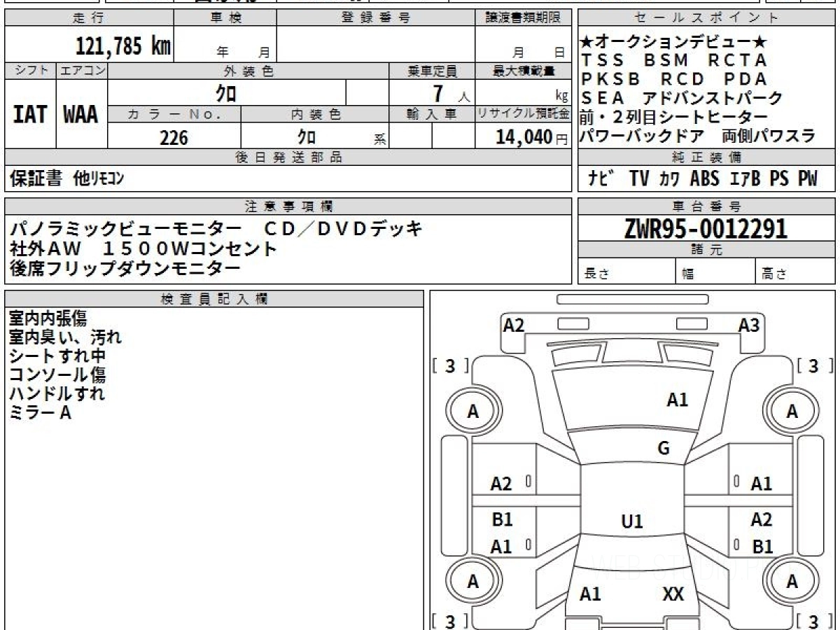840x630 pixels.
Task: Click the 最大積載量 header
Action: point(524,71)
